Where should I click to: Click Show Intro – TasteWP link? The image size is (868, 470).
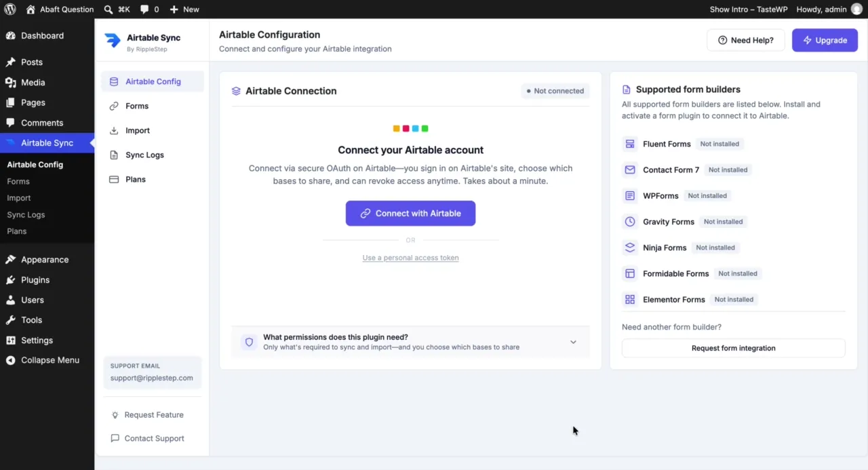(749, 9)
